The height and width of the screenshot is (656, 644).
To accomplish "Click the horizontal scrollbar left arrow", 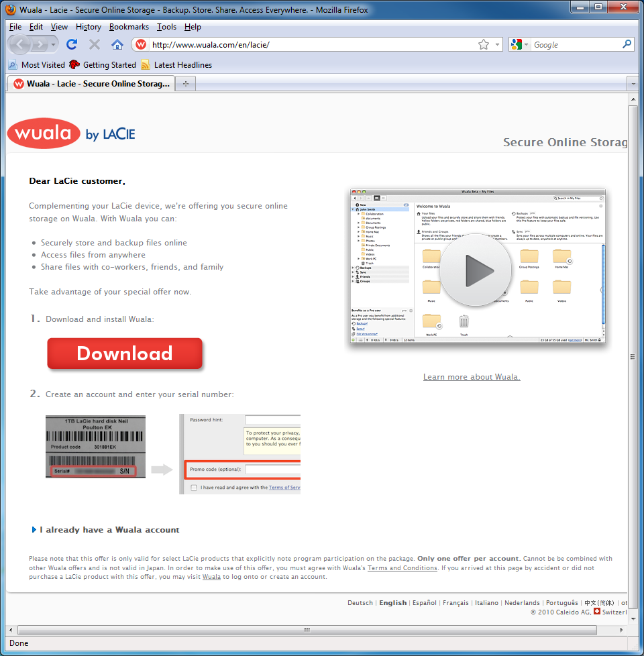I will click(11, 630).
